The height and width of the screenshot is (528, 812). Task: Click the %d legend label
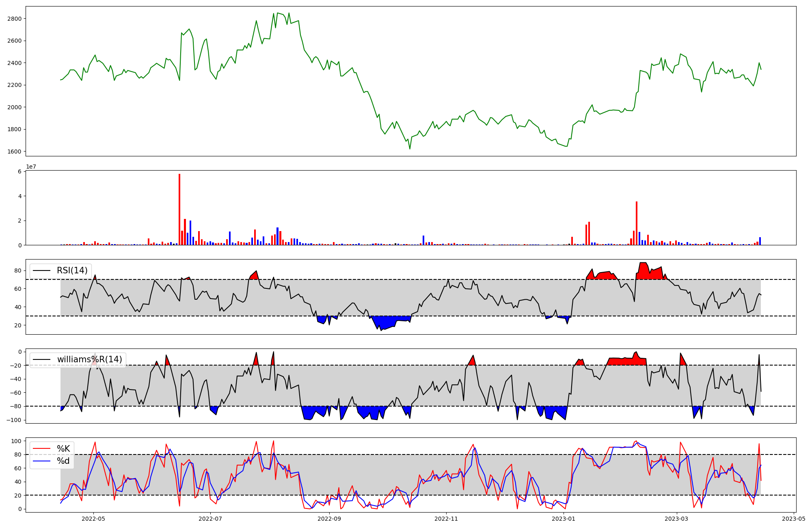pos(63,461)
